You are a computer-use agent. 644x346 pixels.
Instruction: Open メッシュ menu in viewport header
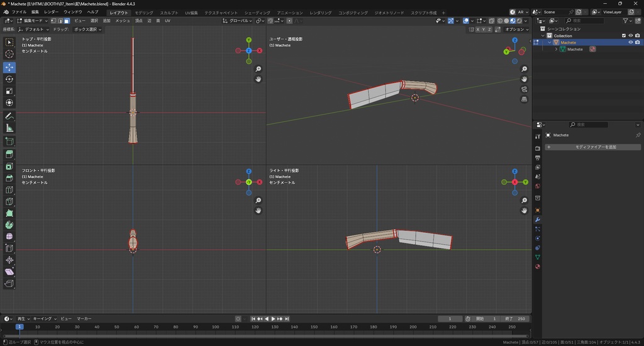[123, 21]
